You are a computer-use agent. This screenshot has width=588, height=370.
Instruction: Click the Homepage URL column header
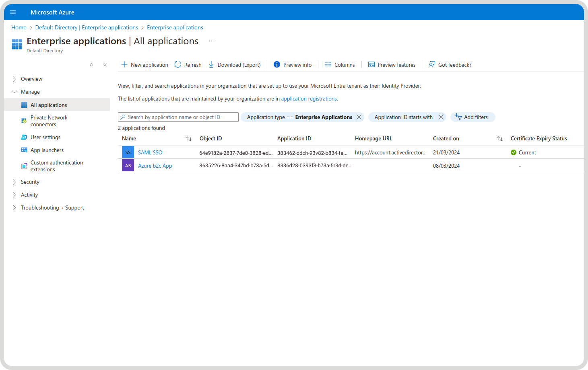373,138
